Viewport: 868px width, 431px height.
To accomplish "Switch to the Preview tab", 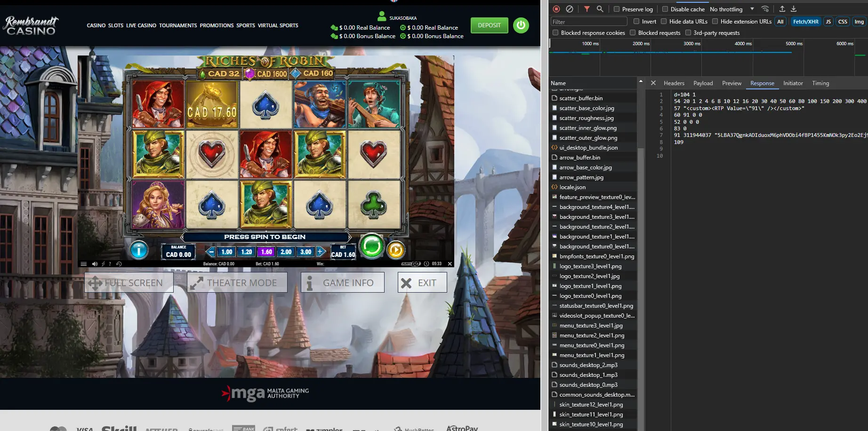I will 732,83.
